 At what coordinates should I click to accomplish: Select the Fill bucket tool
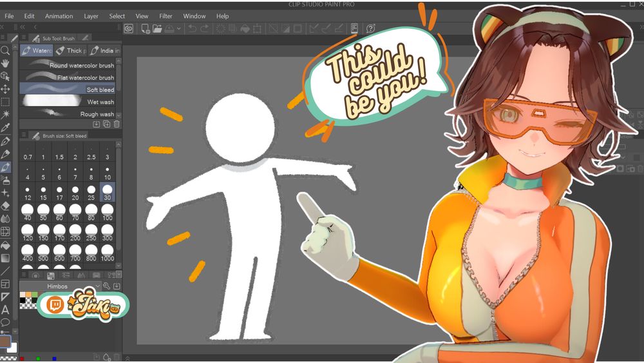coord(5,245)
